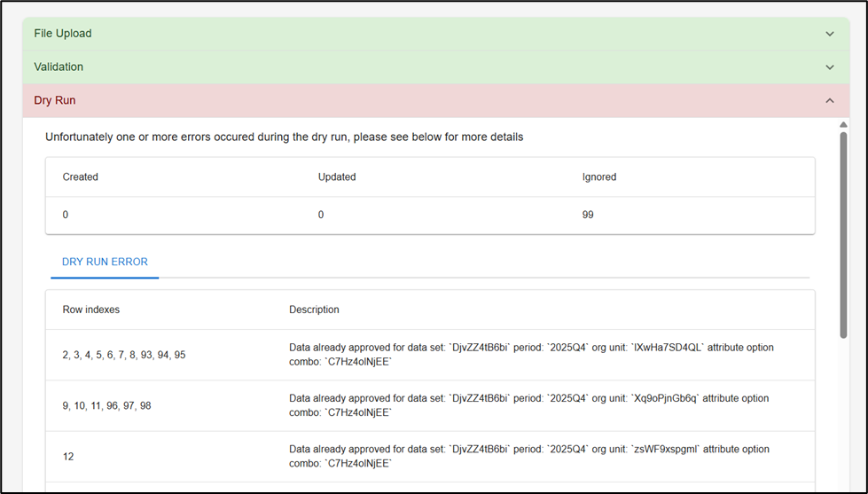Click the Validation header label
868x494 pixels.
59,67
